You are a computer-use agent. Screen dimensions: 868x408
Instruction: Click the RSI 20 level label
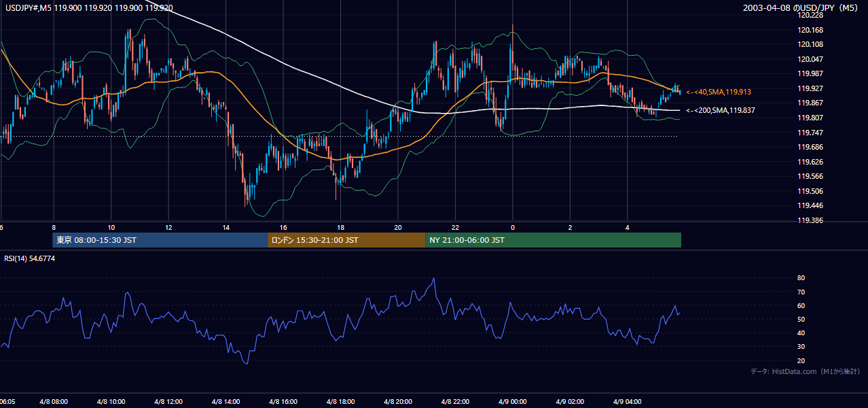coord(801,360)
